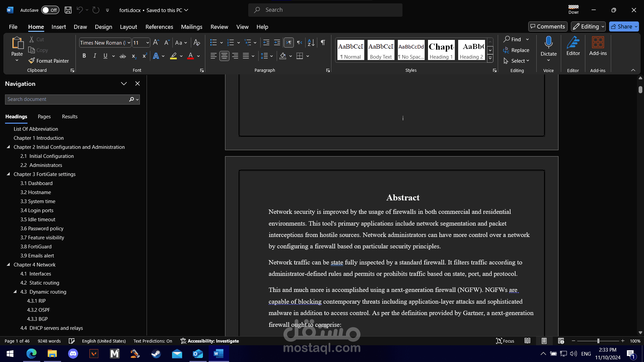This screenshot has width=644, height=362.
Task: Adjust the zoom slider handle
Action: pos(598,341)
